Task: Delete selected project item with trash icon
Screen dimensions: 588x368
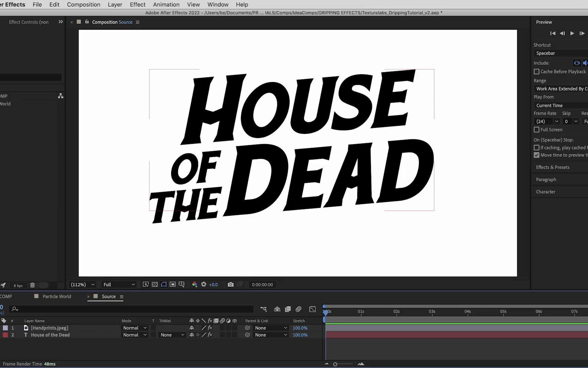Action: 32,285
